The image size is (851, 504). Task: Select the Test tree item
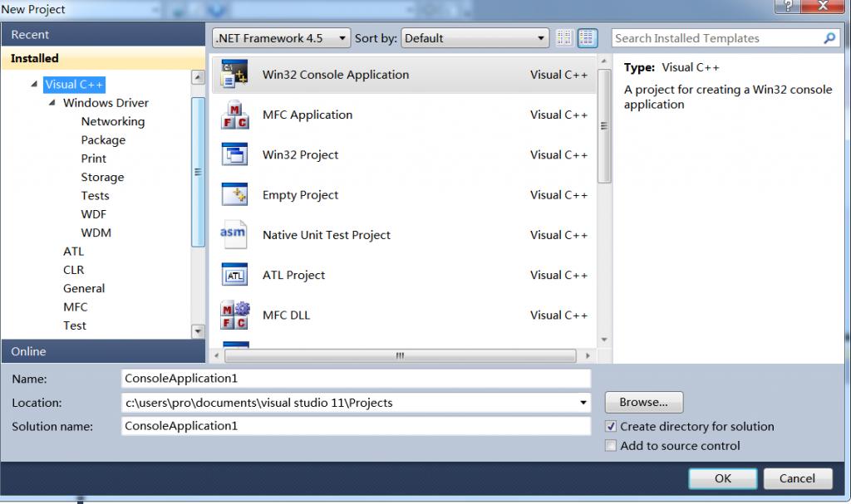coord(74,325)
